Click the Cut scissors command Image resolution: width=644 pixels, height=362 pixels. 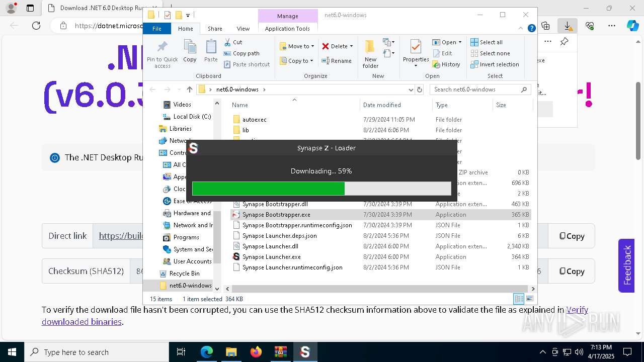(x=233, y=42)
